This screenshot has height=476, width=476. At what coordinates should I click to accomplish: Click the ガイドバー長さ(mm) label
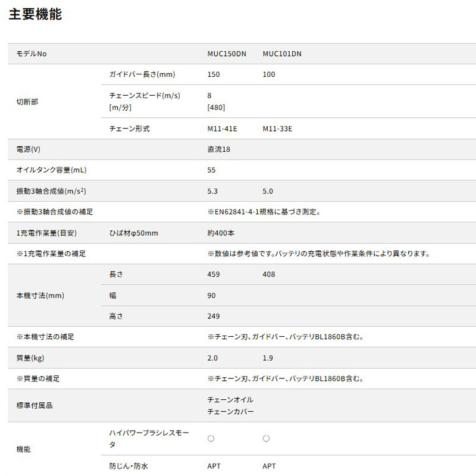pos(142,74)
